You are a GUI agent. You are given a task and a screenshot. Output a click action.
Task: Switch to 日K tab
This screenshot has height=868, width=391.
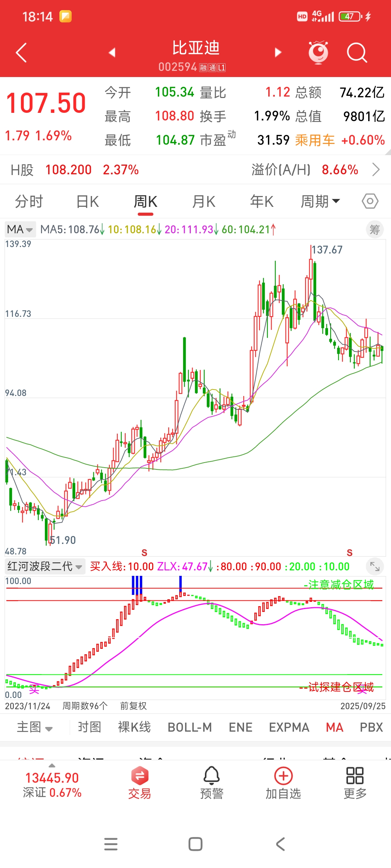(88, 201)
